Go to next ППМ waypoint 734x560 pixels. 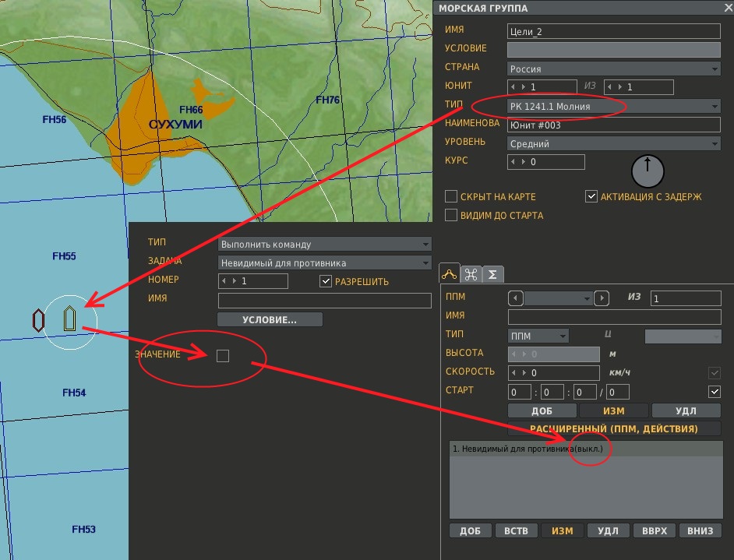point(602,298)
